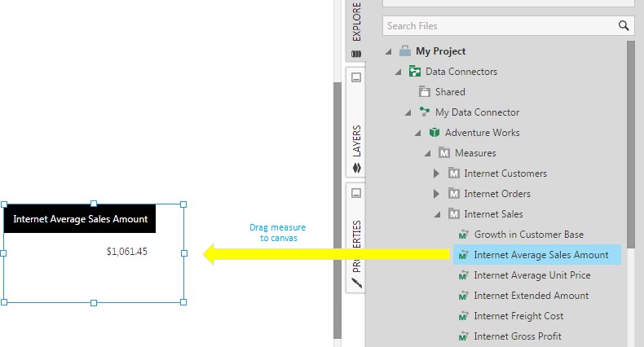Click the top-right resize handle of data label
This screenshot has width=644, height=347.
click(183, 204)
